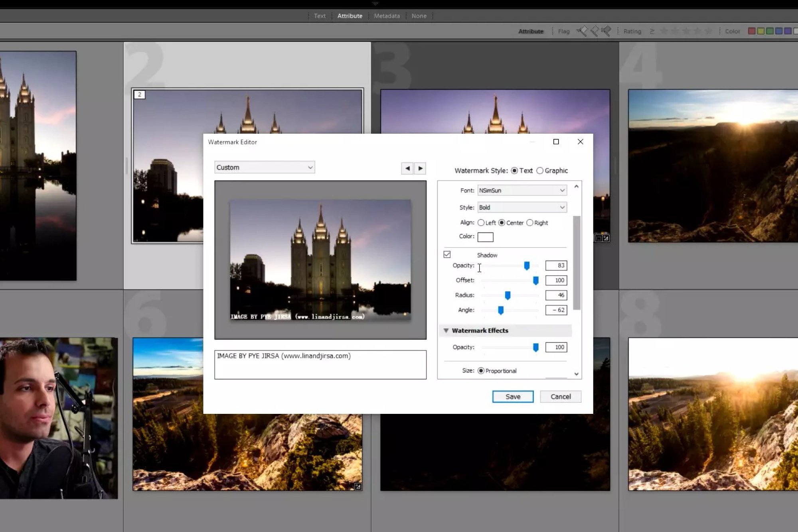Toggle the Shadow checkbox
The image size is (798, 532).
click(447, 255)
